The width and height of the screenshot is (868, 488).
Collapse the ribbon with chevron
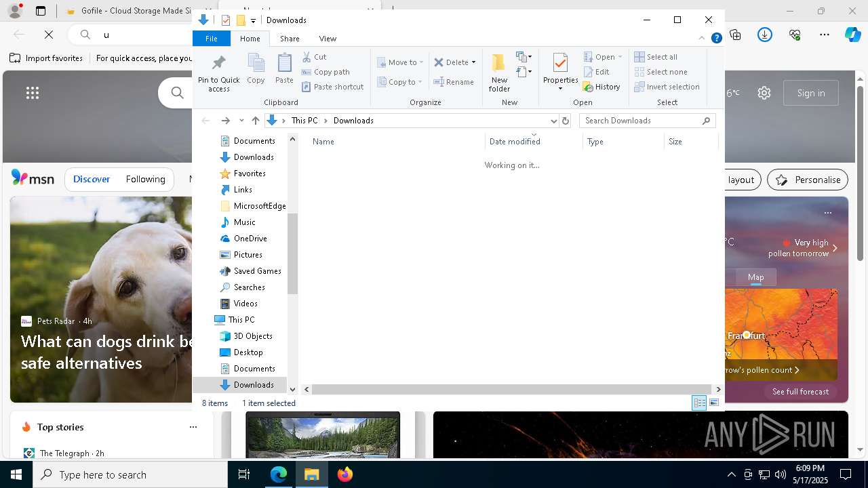pyautogui.click(x=702, y=39)
